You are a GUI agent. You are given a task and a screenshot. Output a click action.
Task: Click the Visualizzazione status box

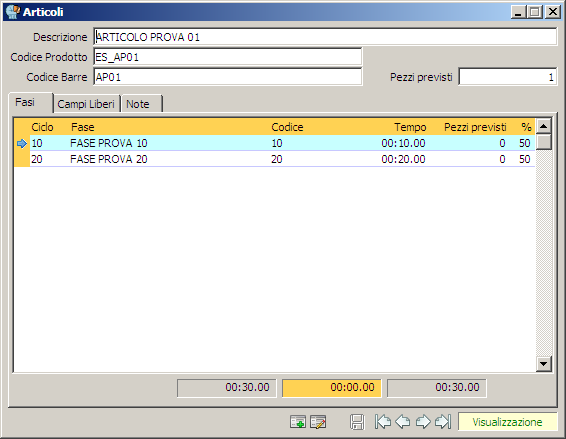[508, 422]
